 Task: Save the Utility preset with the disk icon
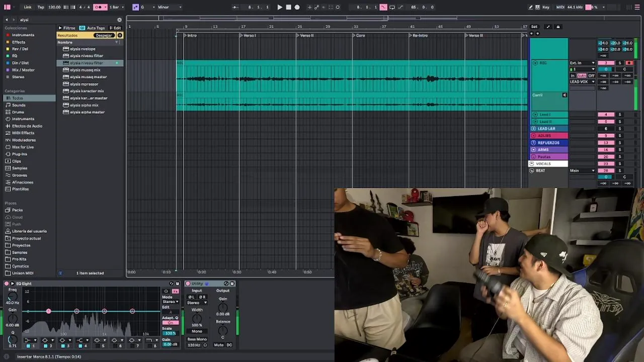click(x=232, y=284)
